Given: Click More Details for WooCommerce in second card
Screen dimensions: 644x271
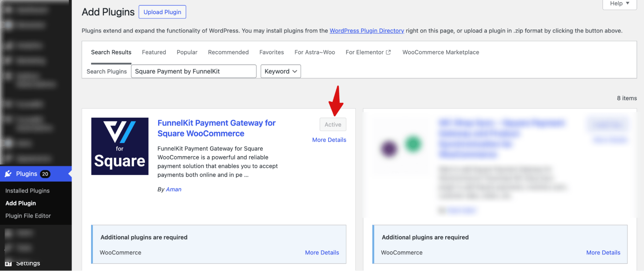Looking at the screenshot, I should pos(603,253).
